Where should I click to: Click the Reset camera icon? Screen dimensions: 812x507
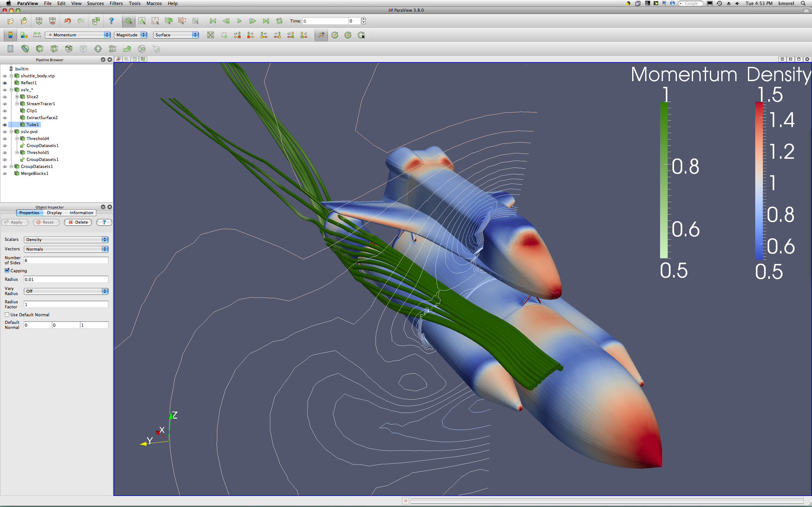click(x=210, y=35)
